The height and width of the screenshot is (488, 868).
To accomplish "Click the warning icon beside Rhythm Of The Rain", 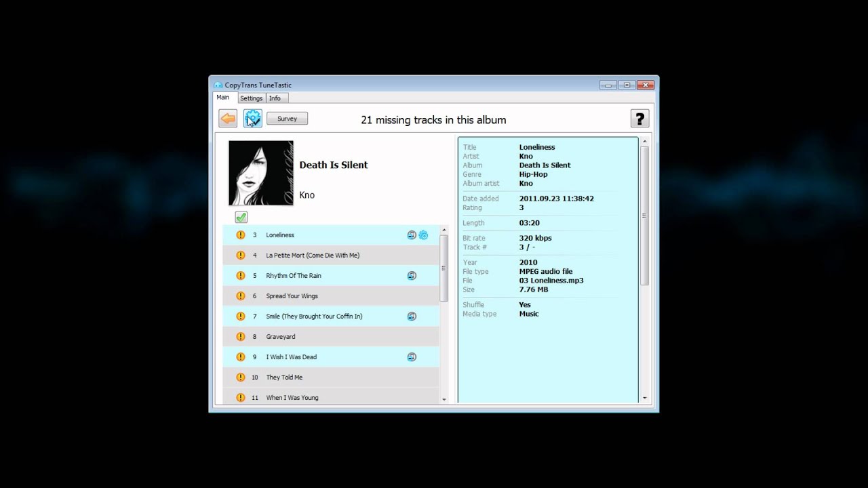I will (x=241, y=276).
